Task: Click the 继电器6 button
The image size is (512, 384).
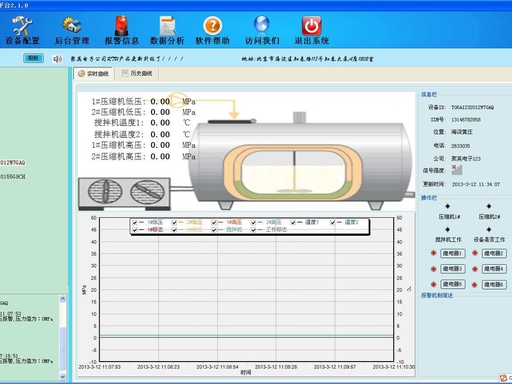Action: [x=494, y=284]
